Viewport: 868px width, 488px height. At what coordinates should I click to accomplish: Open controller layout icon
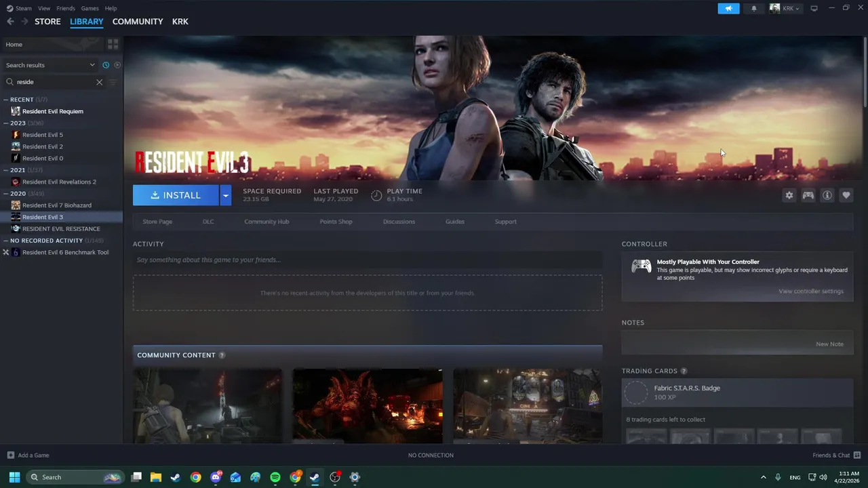(x=808, y=195)
